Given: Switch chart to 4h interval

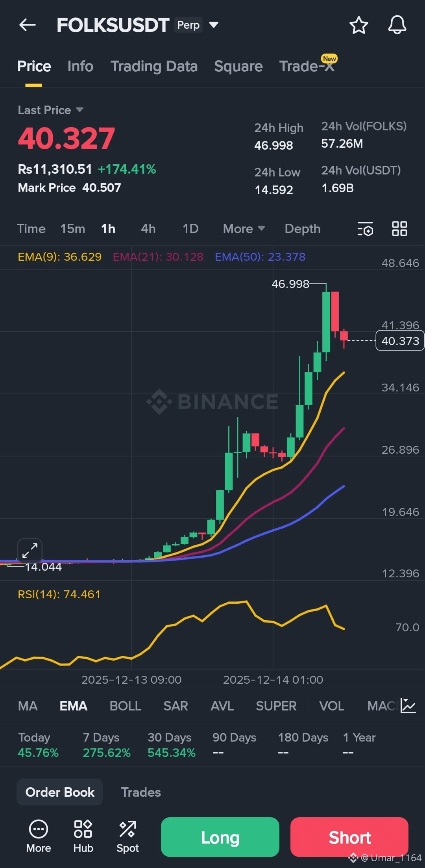Looking at the screenshot, I should [148, 229].
